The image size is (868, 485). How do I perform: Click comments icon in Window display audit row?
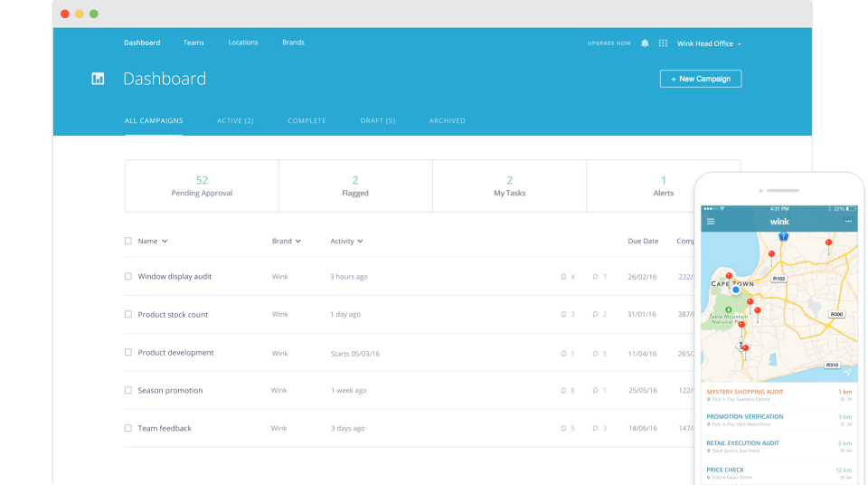coord(596,277)
